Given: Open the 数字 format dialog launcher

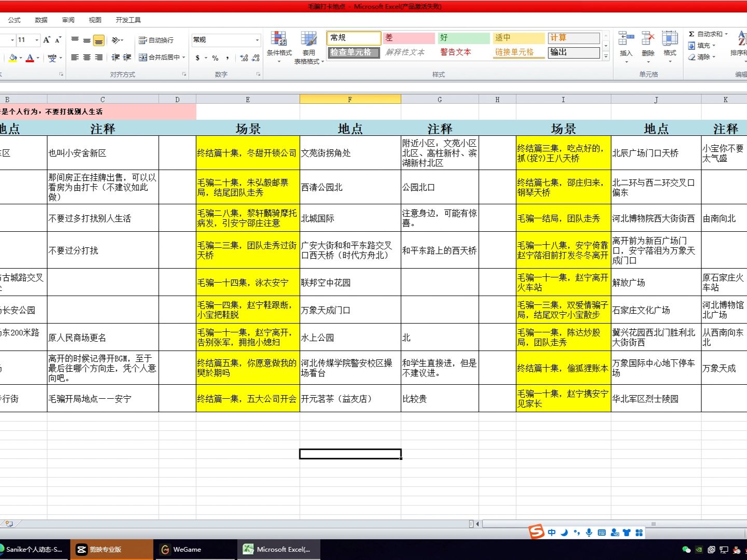Looking at the screenshot, I should point(258,74).
